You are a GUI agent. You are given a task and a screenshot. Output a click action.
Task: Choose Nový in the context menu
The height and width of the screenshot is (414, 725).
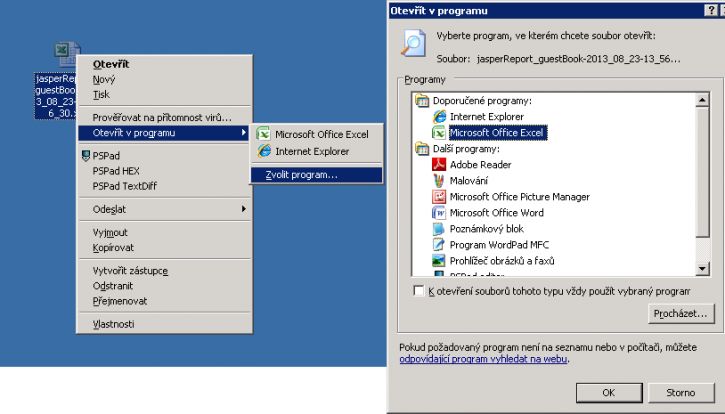pyautogui.click(x=164, y=80)
